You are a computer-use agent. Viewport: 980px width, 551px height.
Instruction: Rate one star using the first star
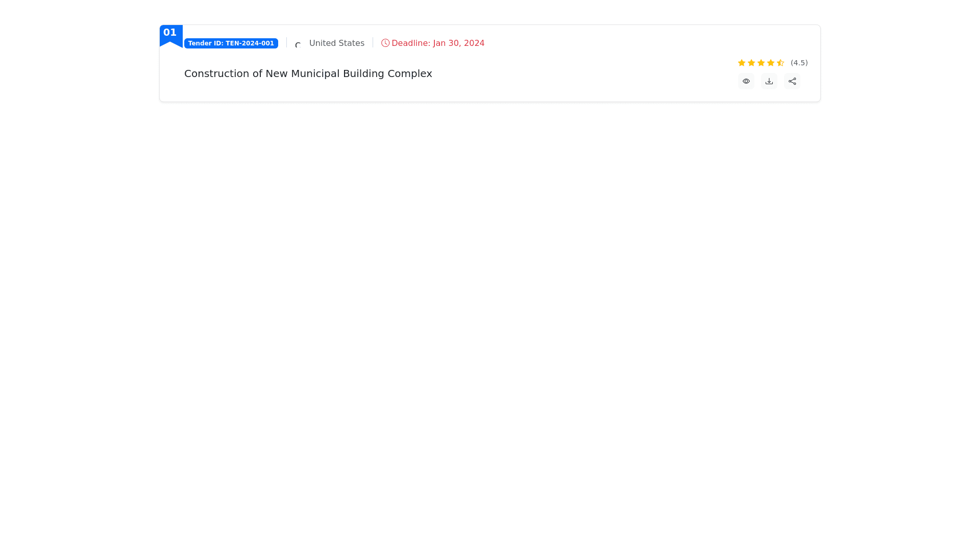click(x=742, y=63)
